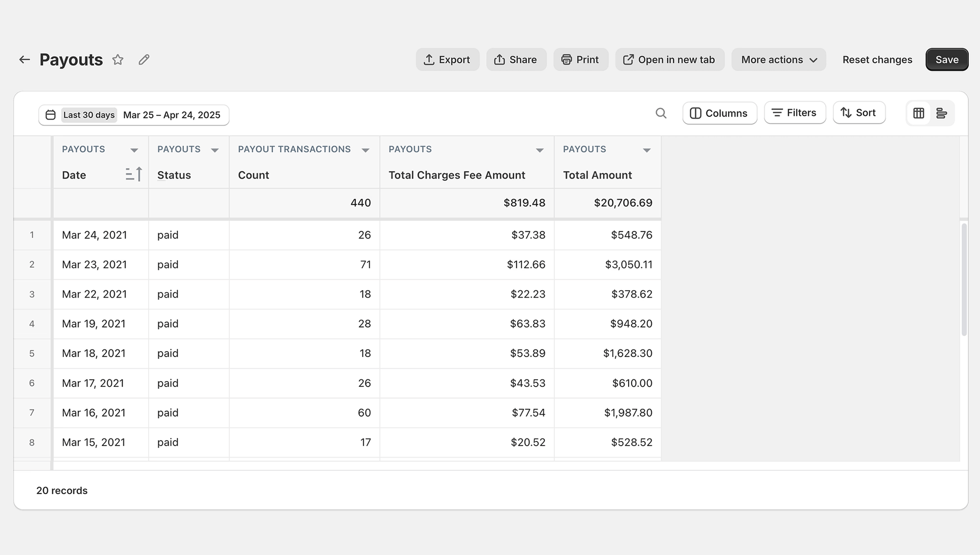Open dropdown for Payout Transactions Count column
Image resolution: width=980 pixels, height=555 pixels.
point(365,150)
